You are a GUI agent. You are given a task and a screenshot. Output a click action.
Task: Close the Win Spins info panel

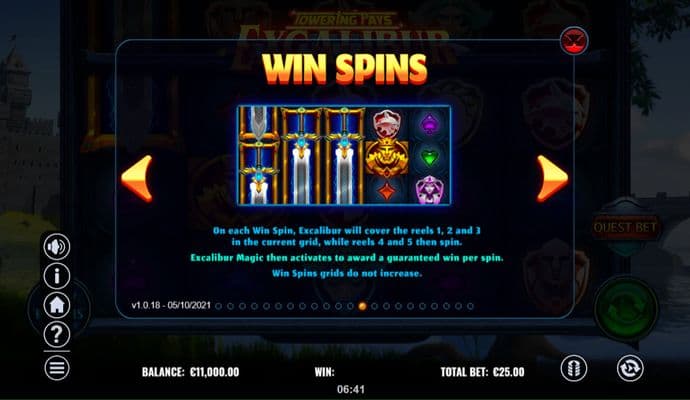[574, 41]
